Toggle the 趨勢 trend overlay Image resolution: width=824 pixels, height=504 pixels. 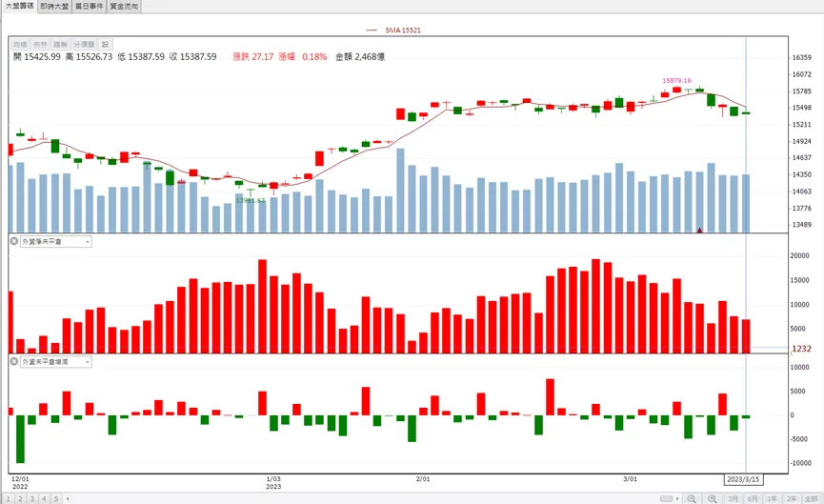click(x=60, y=45)
